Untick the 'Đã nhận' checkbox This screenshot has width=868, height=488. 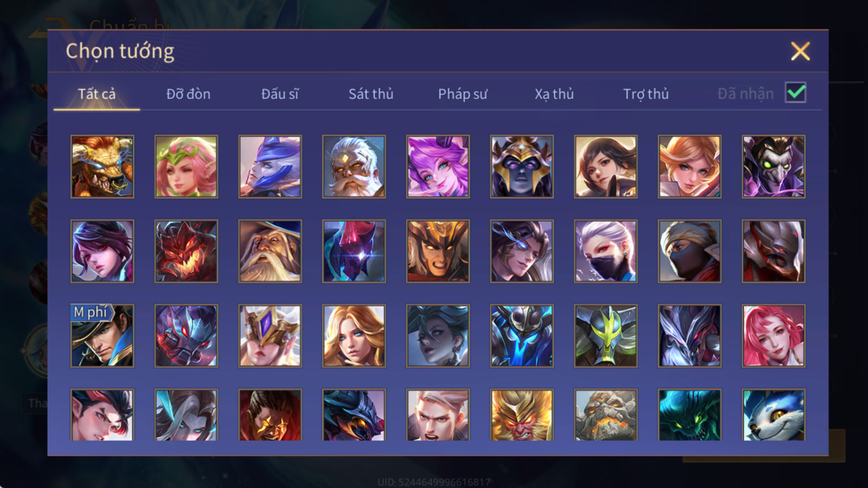tap(796, 93)
